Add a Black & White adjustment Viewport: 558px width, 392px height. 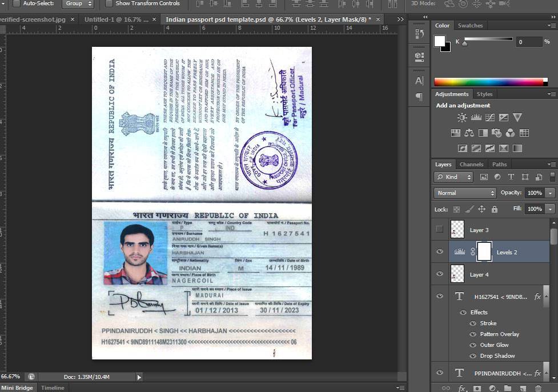[483, 133]
